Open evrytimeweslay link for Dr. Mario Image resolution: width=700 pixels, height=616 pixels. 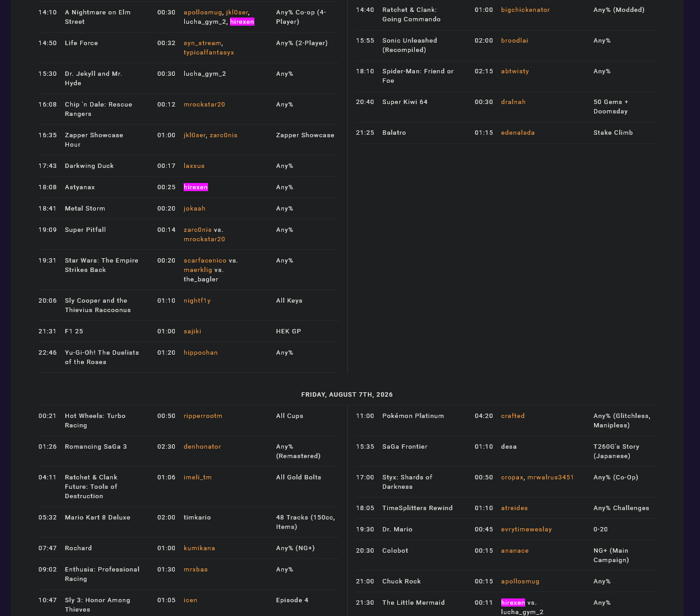526,530
